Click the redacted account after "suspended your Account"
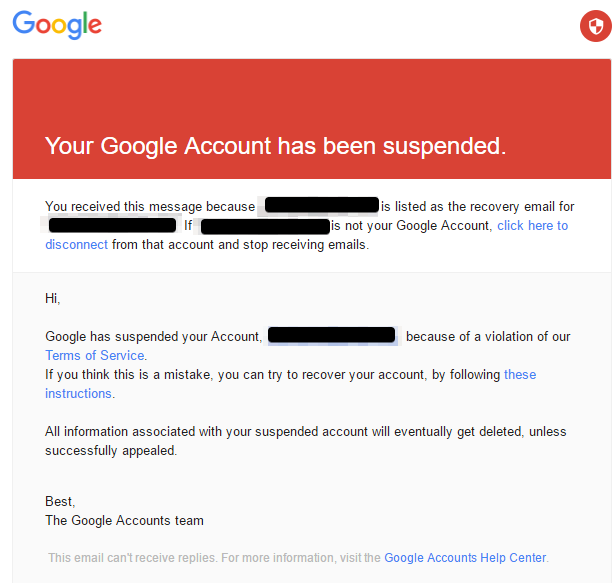This screenshot has width=616, height=583. coord(332,336)
